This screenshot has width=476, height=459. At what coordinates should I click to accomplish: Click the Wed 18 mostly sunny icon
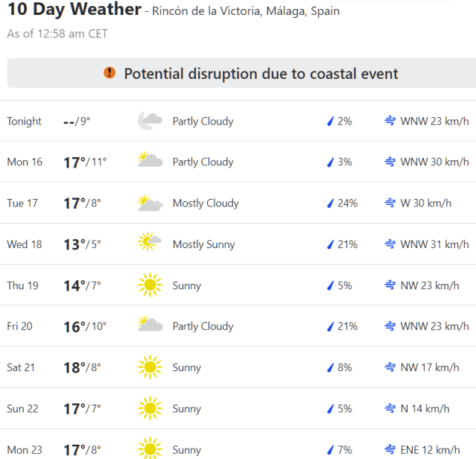(x=150, y=244)
